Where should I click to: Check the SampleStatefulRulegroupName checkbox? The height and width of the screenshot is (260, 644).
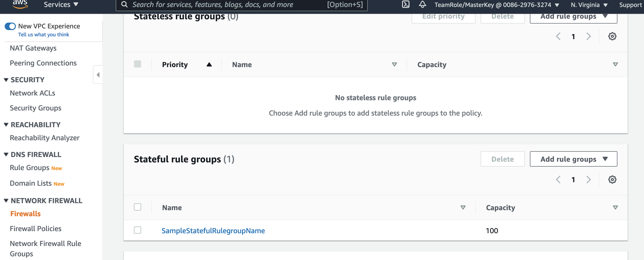pos(138,230)
